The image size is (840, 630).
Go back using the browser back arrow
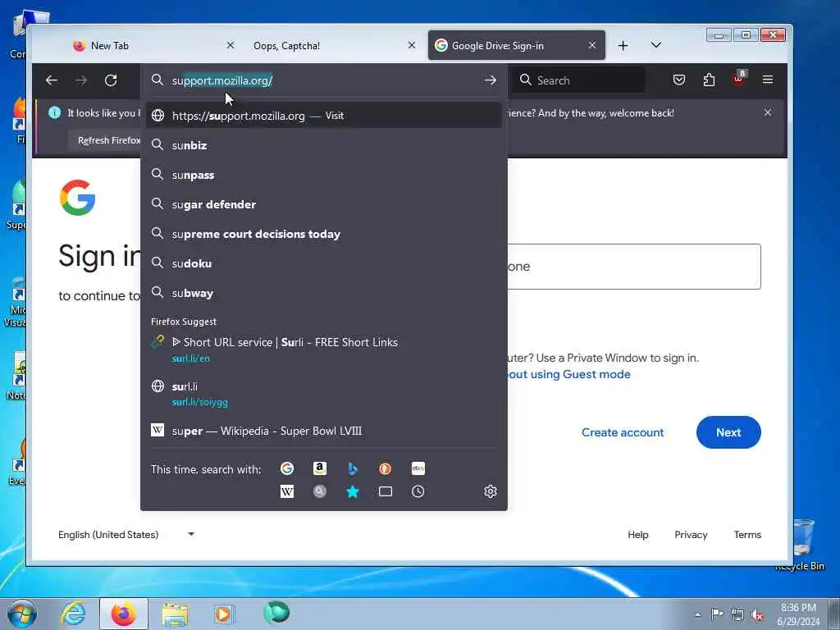click(x=52, y=80)
